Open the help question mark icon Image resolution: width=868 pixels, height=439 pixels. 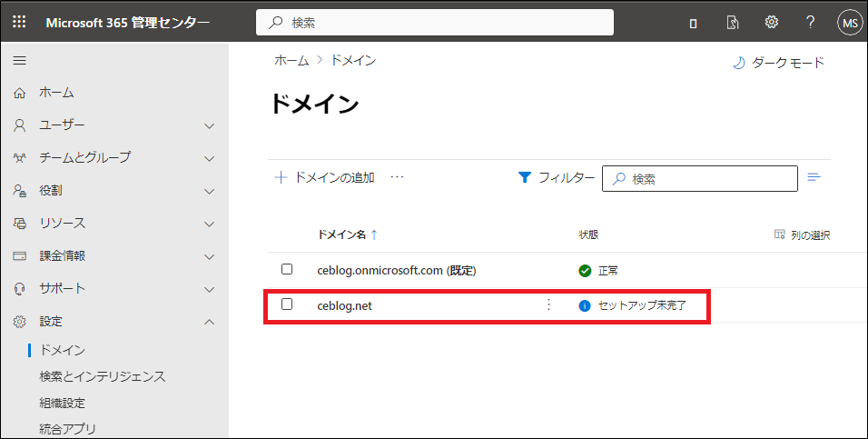point(810,22)
